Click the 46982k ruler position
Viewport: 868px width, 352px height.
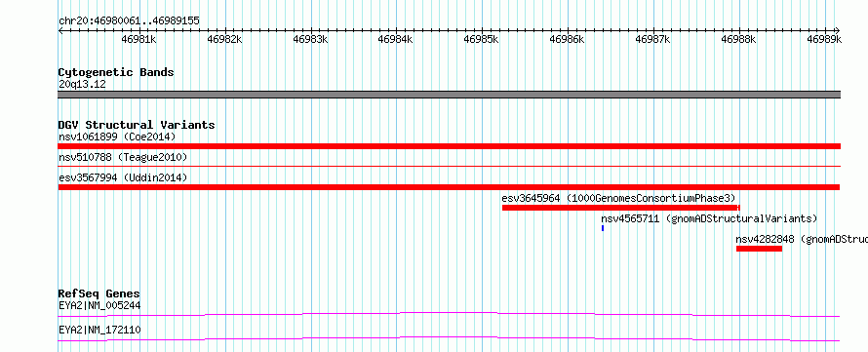pyautogui.click(x=224, y=39)
